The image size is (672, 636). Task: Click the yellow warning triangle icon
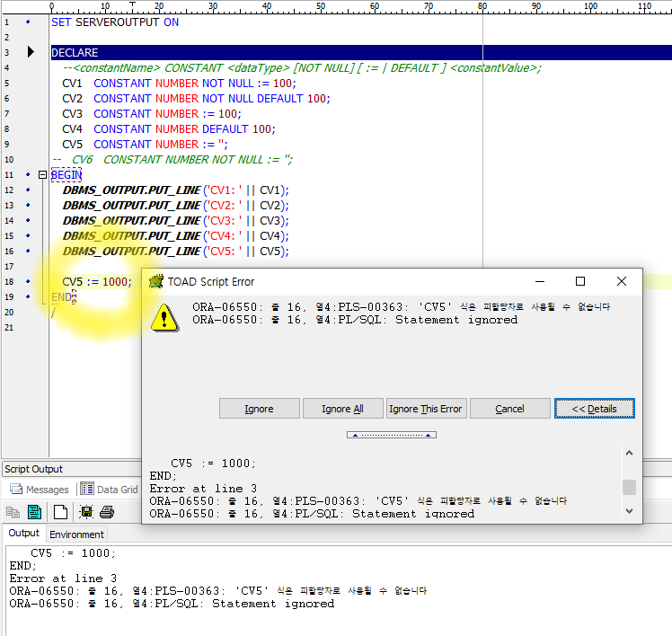pos(164,318)
